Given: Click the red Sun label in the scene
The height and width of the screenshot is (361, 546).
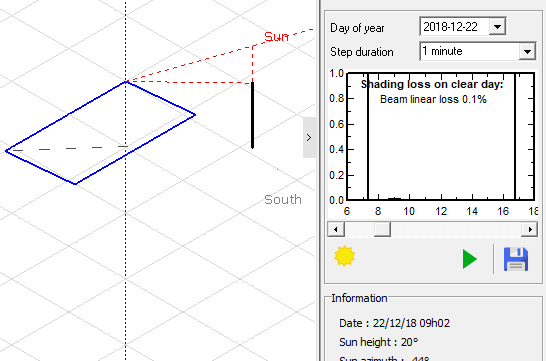Looking at the screenshot, I should tap(276, 37).
